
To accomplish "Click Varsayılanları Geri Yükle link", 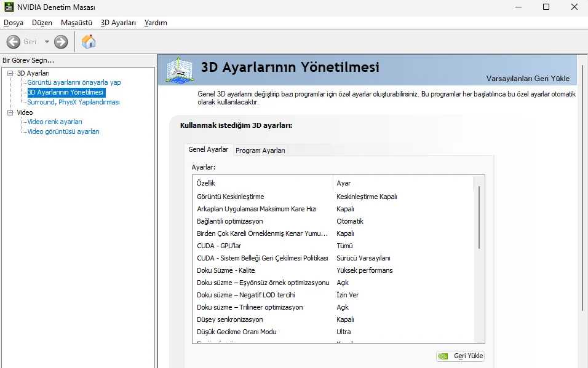I will pyautogui.click(x=528, y=78).
